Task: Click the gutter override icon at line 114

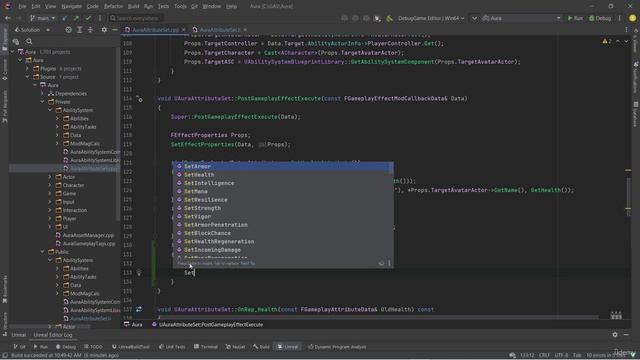Action: point(140,99)
